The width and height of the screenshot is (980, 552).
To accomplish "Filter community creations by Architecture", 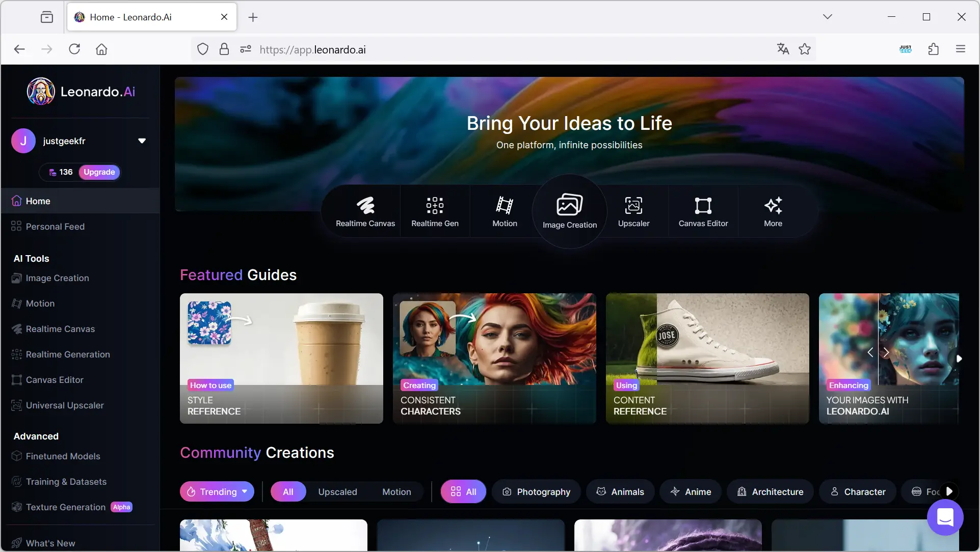I will (x=770, y=491).
